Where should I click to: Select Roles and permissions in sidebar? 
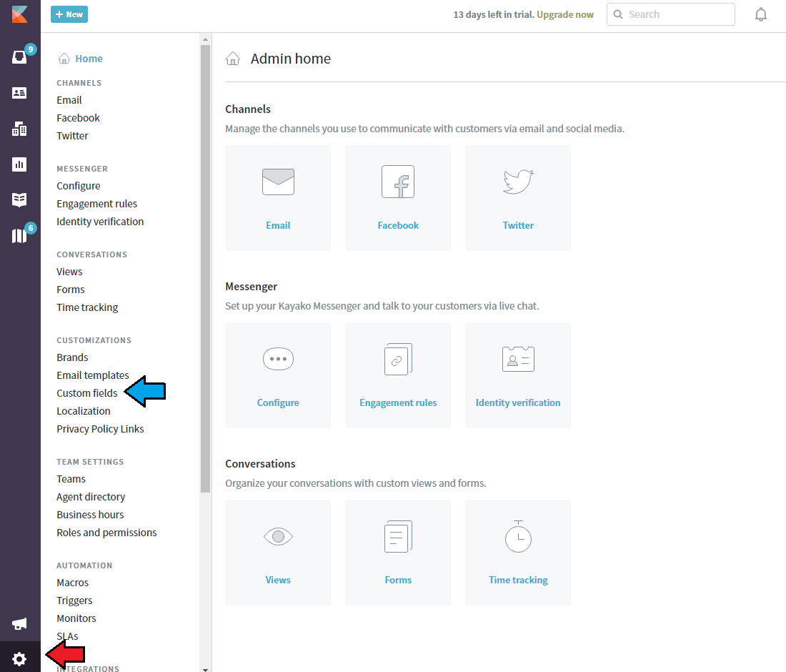coord(106,533)
